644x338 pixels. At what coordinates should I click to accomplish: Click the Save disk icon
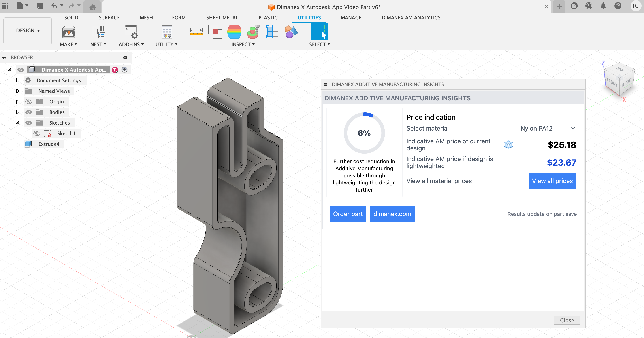point(40,6)
